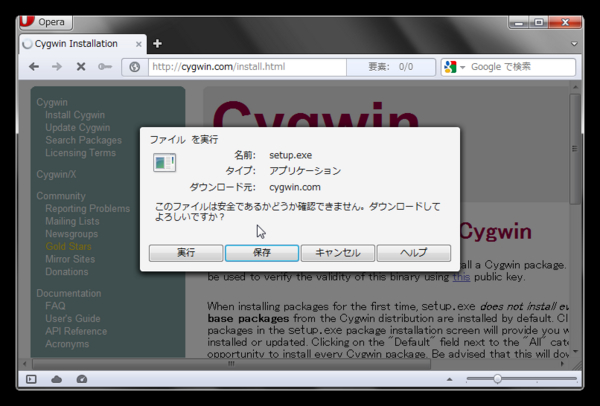Click the Documentation sidebar heading
This screenshot has width=600, height=406.
click(69, 293)
